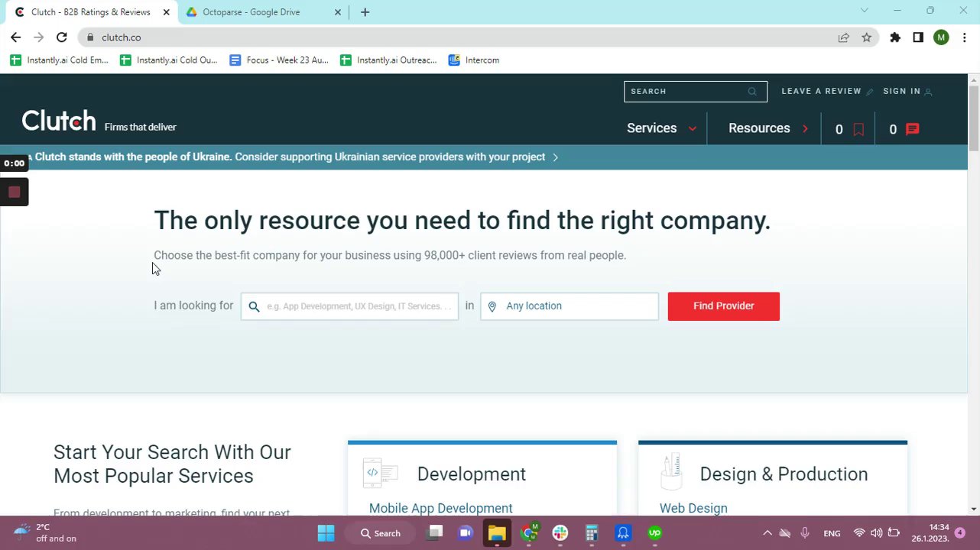Image resolution: width=980 pixels, height=550 pixels.
Task: Open the Web Design link
Action: pyautogui.click(x=693, y=509)
